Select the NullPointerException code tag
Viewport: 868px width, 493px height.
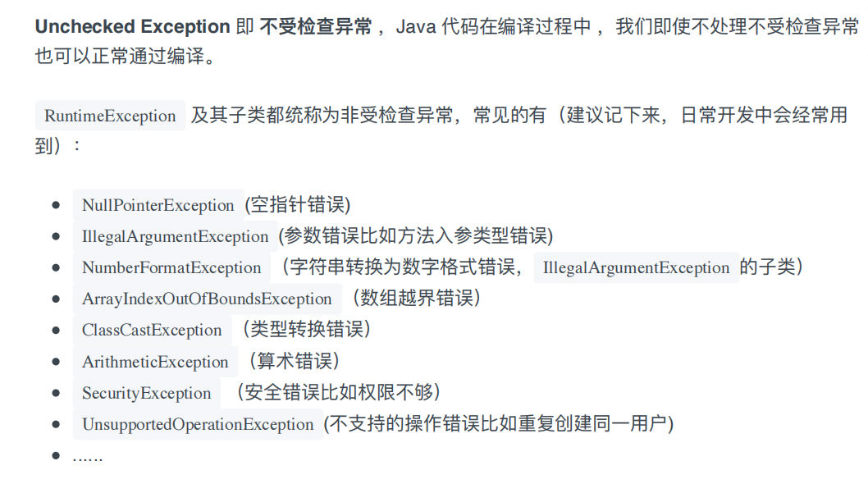click(x=158, y=205)
